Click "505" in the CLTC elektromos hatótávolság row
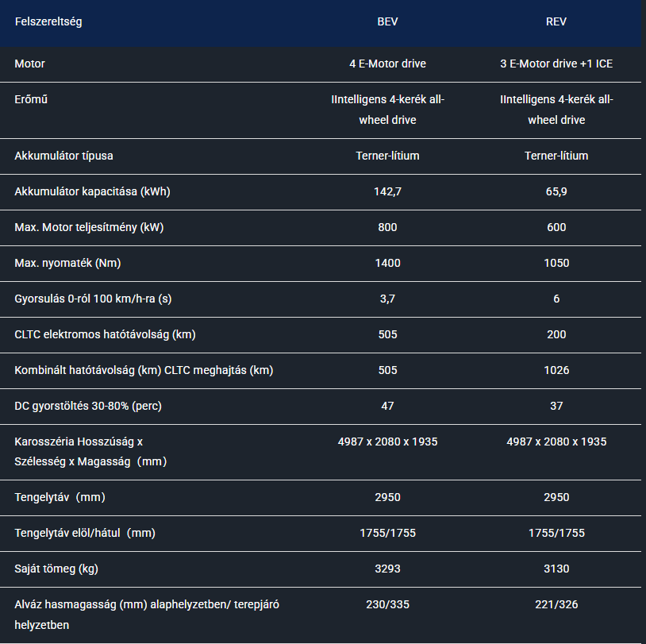The height and width of the screenshot is (644, 646). [x=388, y=335]
